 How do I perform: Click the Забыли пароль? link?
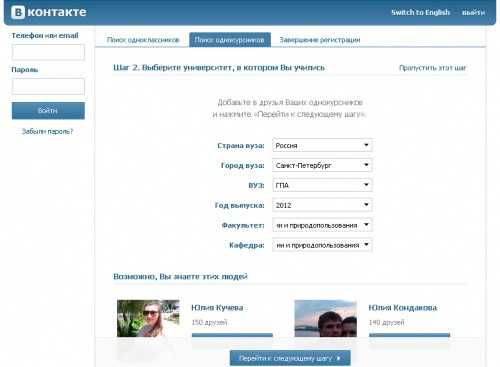pos(47,131)
